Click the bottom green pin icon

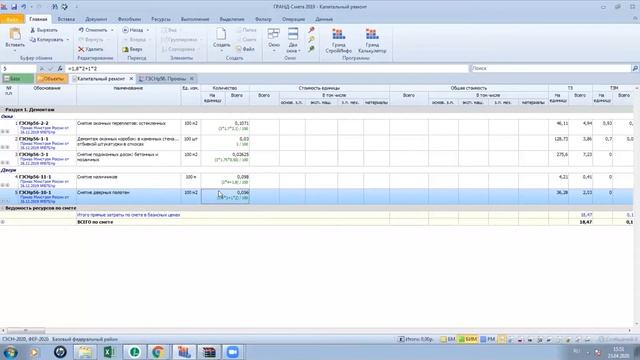click(311, 49)
